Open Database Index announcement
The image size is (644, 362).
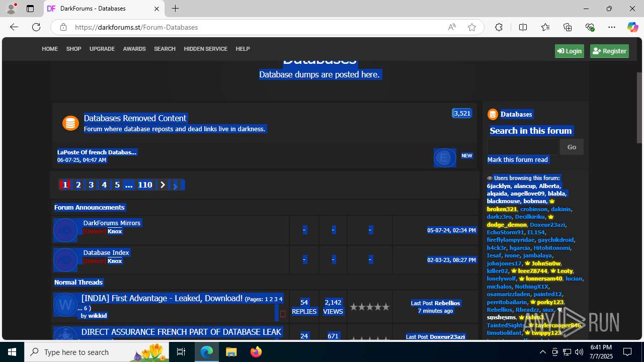106,252
